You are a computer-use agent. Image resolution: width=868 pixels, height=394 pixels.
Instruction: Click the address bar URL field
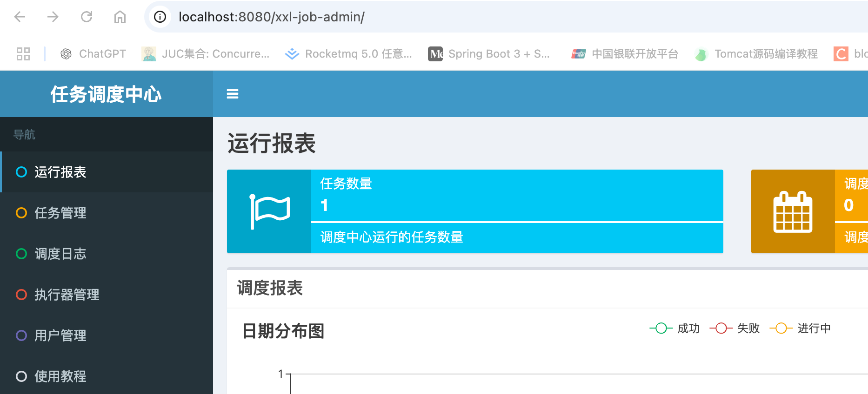click(419, 17)
